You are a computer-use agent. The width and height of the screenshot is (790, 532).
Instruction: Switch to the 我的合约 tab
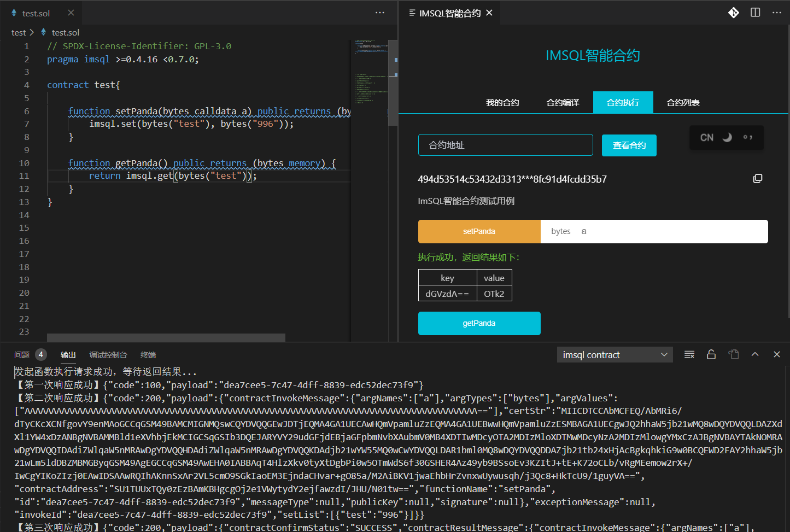click(x=502, y=102)
